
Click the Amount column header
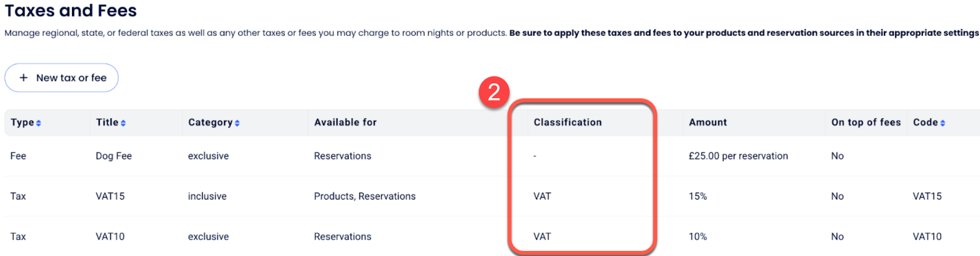pos(707,122)
